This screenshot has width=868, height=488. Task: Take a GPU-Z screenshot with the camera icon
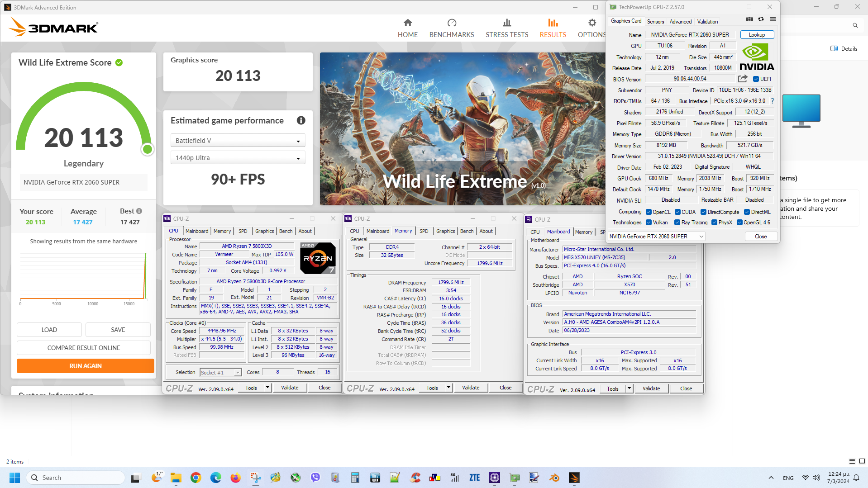point(749,19)
